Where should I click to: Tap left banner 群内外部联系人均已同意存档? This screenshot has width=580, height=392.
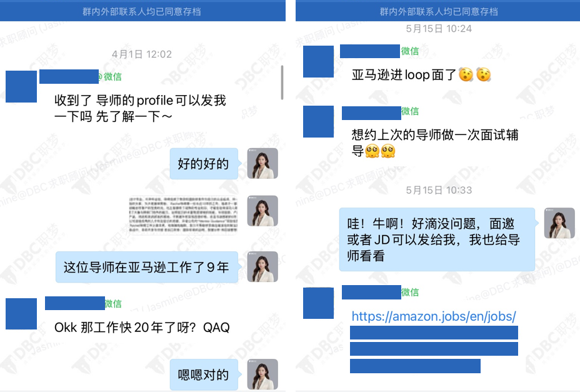pos(142,11)
